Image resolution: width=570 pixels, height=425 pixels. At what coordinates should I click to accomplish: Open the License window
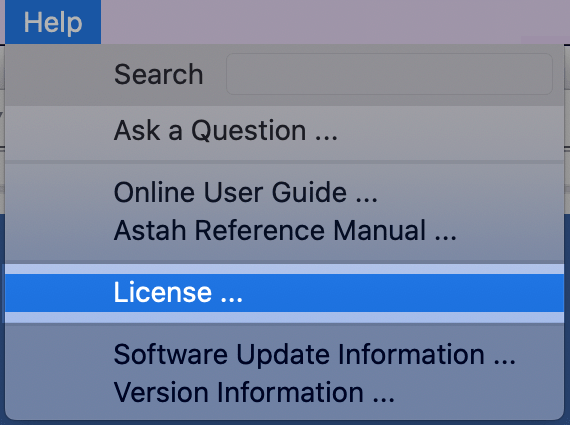[284, 293]
